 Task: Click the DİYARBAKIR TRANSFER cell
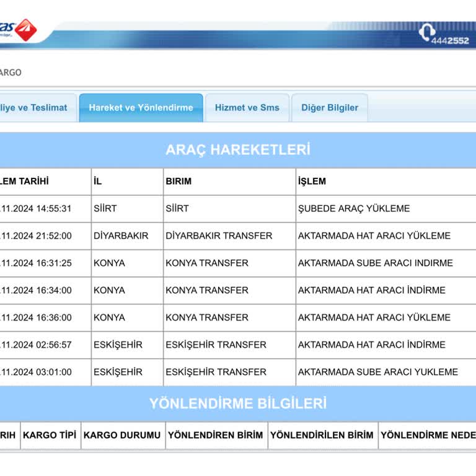click(229, 236)
